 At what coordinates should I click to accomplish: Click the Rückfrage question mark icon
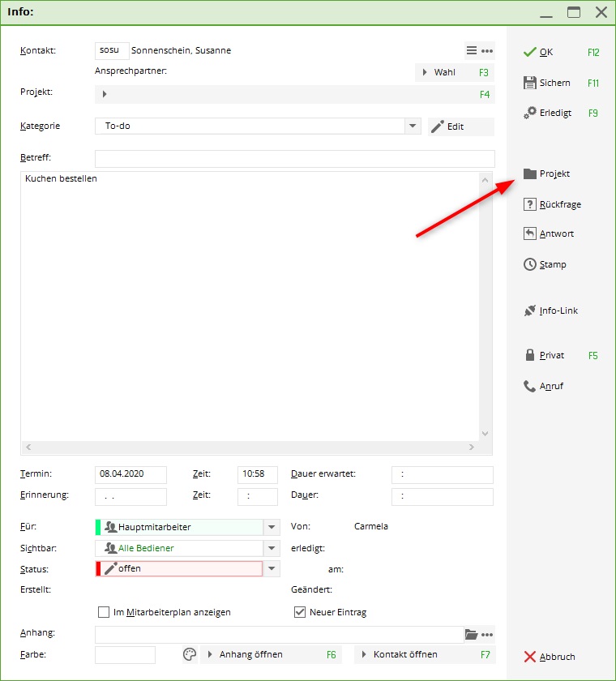[530, 204]
